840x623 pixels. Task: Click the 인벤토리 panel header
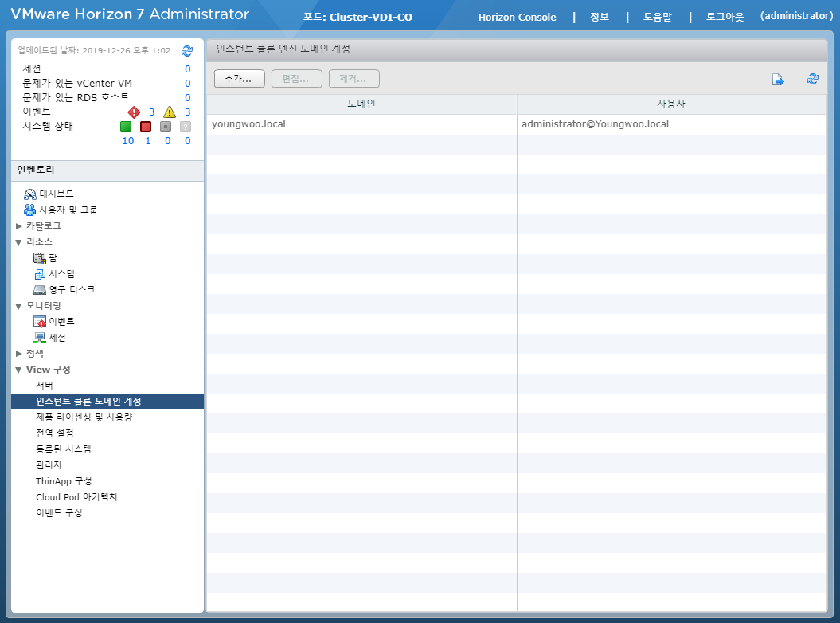coord(107,170)
